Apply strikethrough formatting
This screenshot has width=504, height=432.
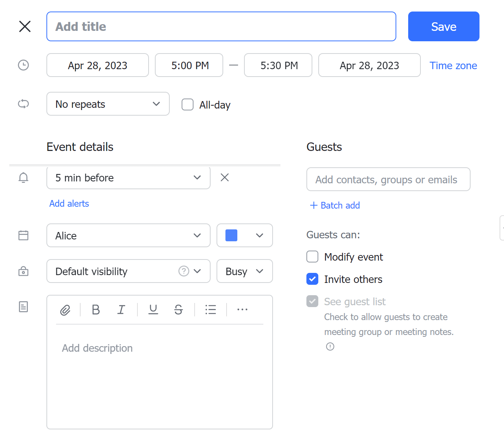click(178, 309)
